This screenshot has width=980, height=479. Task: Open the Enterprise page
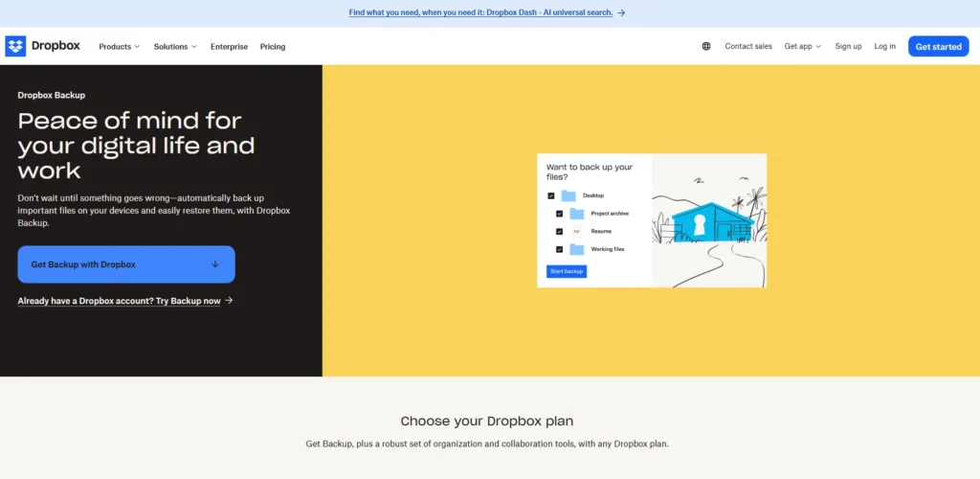click(229, 47)
